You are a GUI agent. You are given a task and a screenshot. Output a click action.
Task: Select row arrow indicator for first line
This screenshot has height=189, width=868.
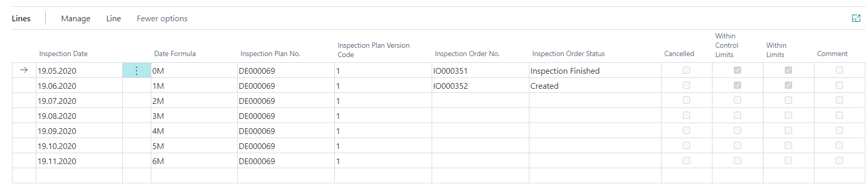point(23,71)
